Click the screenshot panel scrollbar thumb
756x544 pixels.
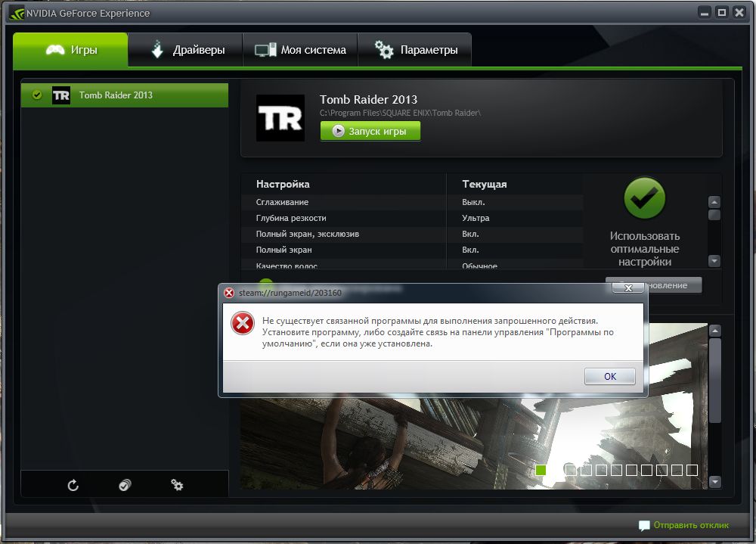(x=714, y=381)
